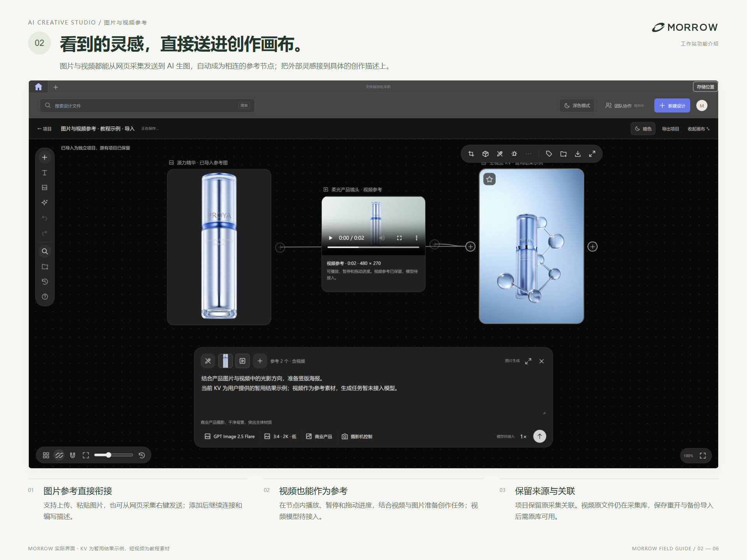Click the canvas search magnifier in left toolbar
Image resolution: width=747 pixels, height=560 pixels.
45,251
